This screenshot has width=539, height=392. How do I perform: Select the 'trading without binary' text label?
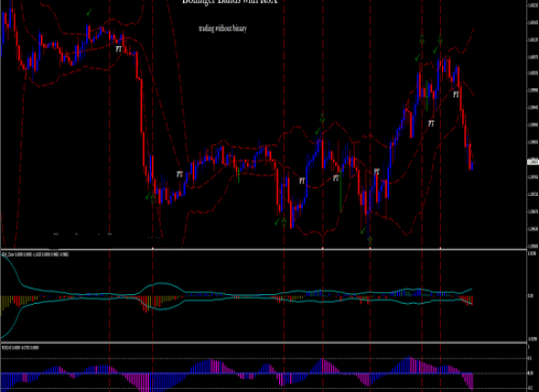pyautogui.click(x=222, y=28)
